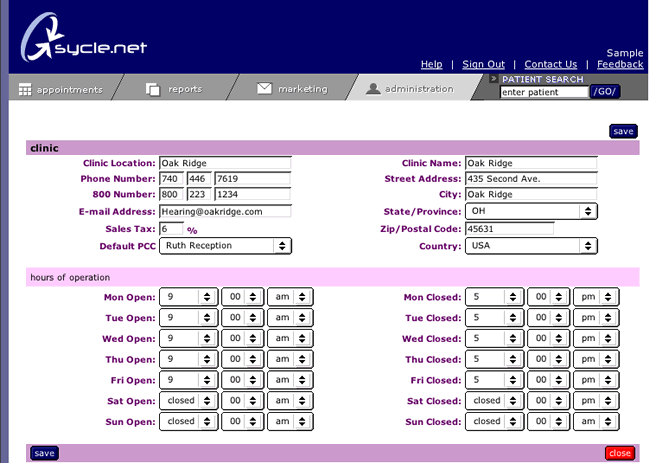The image size is (650, 463).
Task: Click the marketing envelope icon
Action: (264, 88)
